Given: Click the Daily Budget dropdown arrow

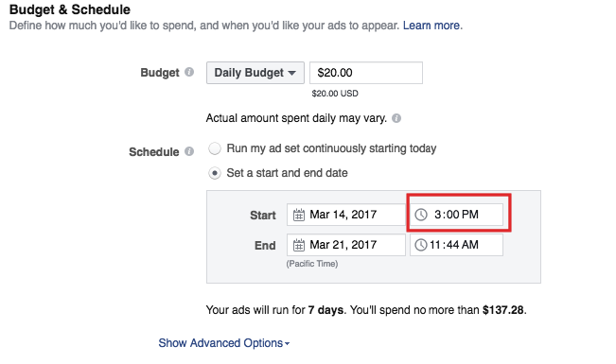Looking at the screenshot, I should pos(291,73).
